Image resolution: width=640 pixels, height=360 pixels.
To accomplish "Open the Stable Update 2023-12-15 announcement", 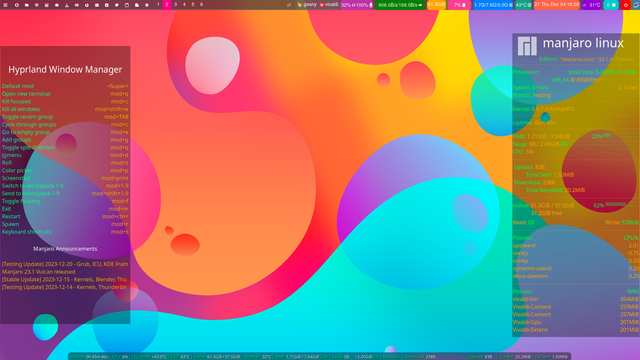I will coord(64,280).
